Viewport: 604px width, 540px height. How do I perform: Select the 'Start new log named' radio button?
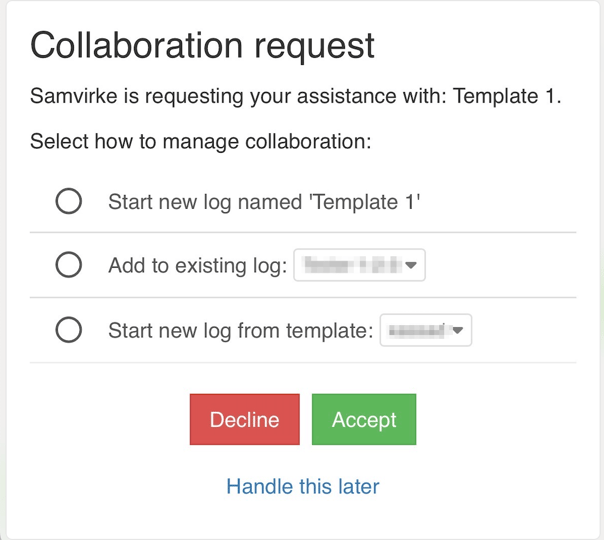[69, 201]
